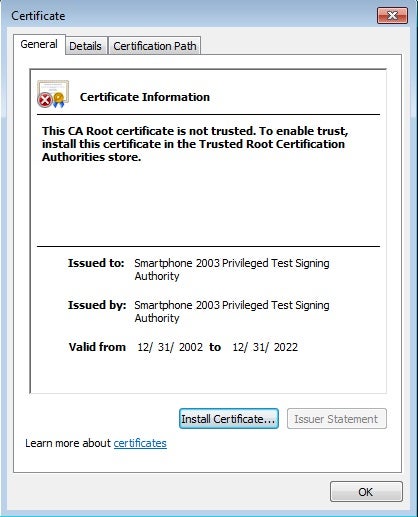418x517 pixels.
Task: Click the Certificate Information heading
Action: 145,97
